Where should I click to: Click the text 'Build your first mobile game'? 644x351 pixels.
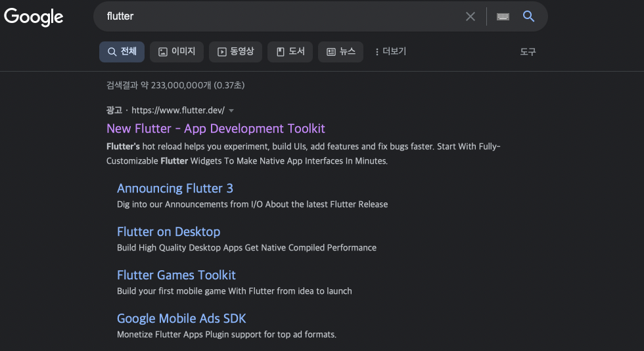172,291
